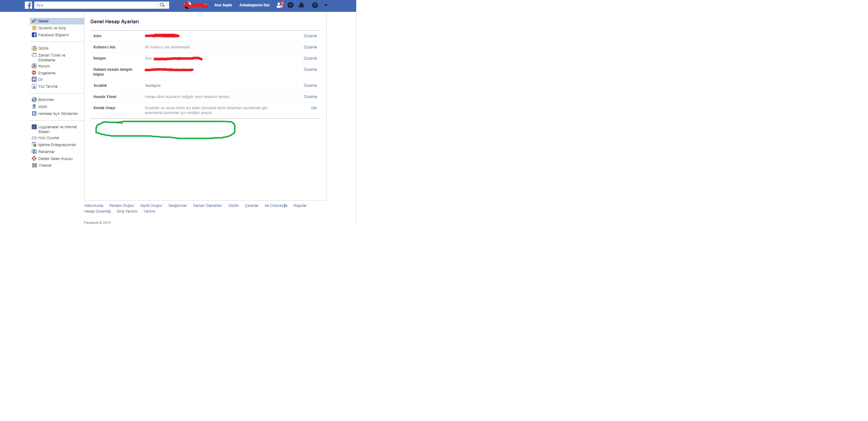Click Gör for Kimlik Onayı
Viewport: 868px width, 421px height.
click(314, 108)
